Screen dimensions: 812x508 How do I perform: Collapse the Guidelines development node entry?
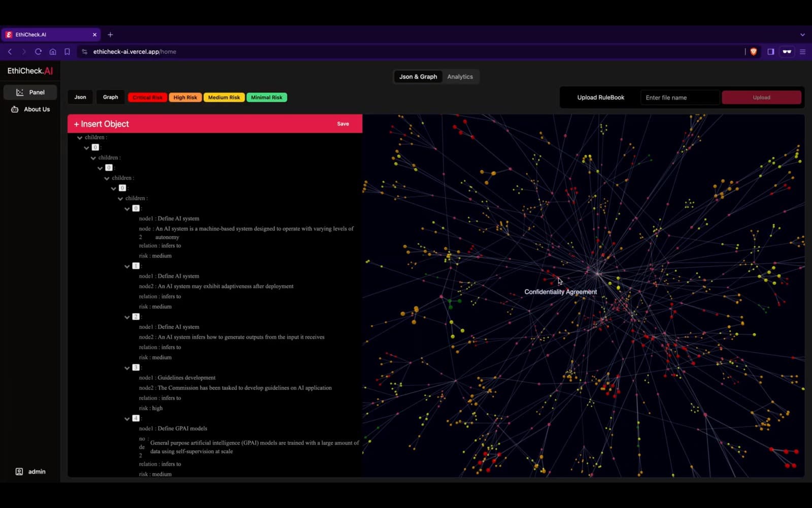pos(127,367)
